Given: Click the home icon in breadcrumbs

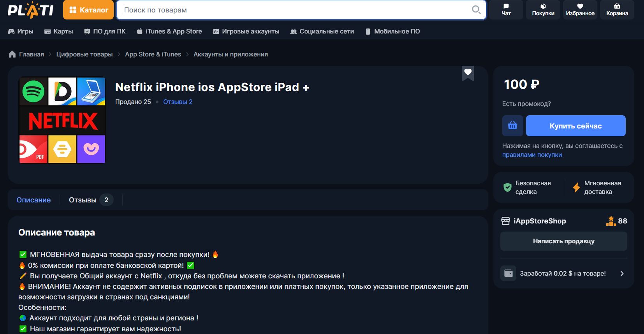Looking at the screenshot, I should [12, 54].
